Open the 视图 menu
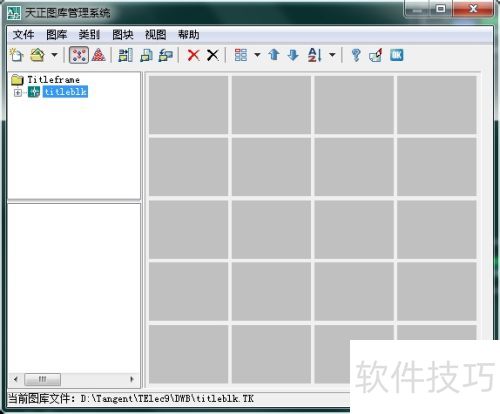500x414 pixels. [156, 35]
